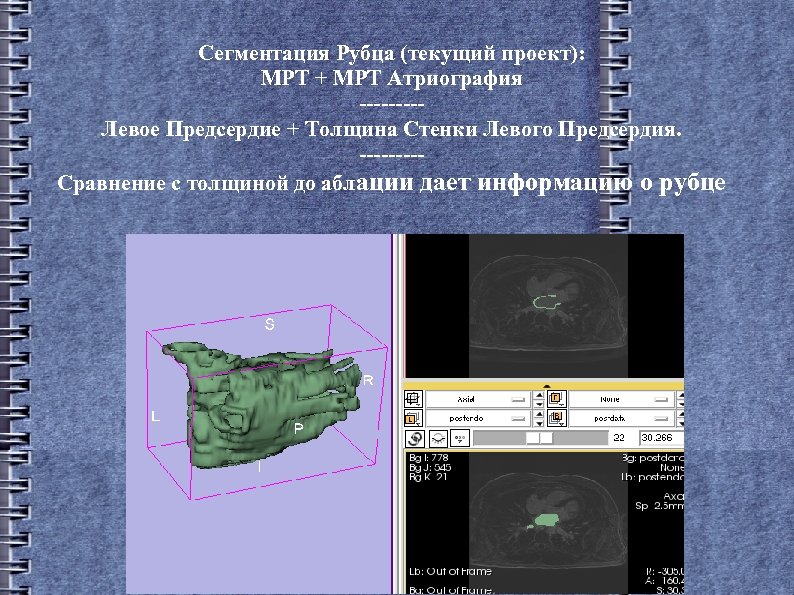Click the slice offset slider handle
This screenshot has width=794, height=595.
540,438
